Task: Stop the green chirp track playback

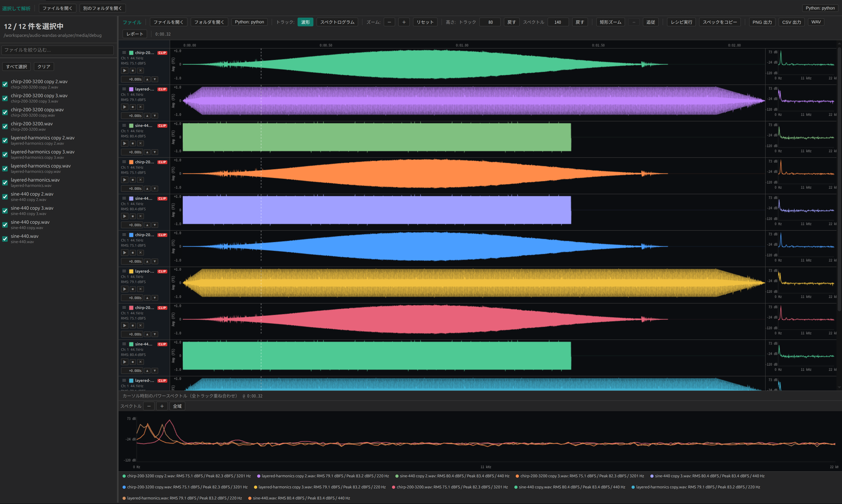Action: [x=133, y=71]
